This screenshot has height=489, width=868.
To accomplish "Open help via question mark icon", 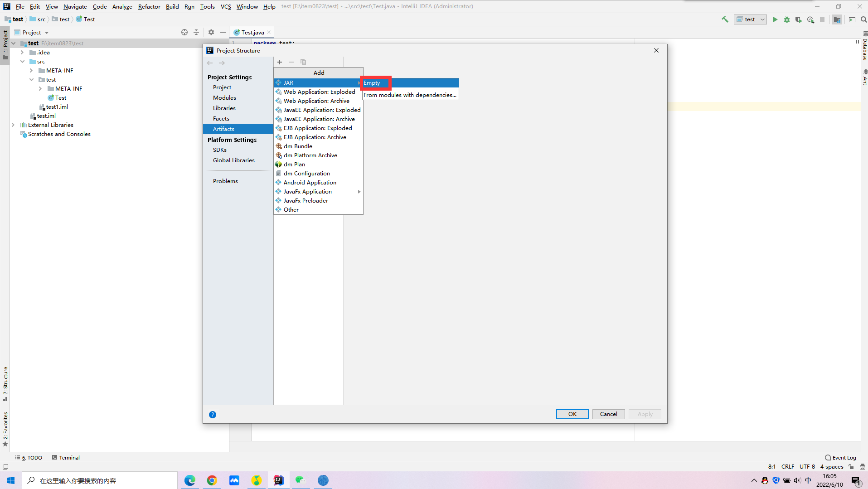I will [213, 415].
